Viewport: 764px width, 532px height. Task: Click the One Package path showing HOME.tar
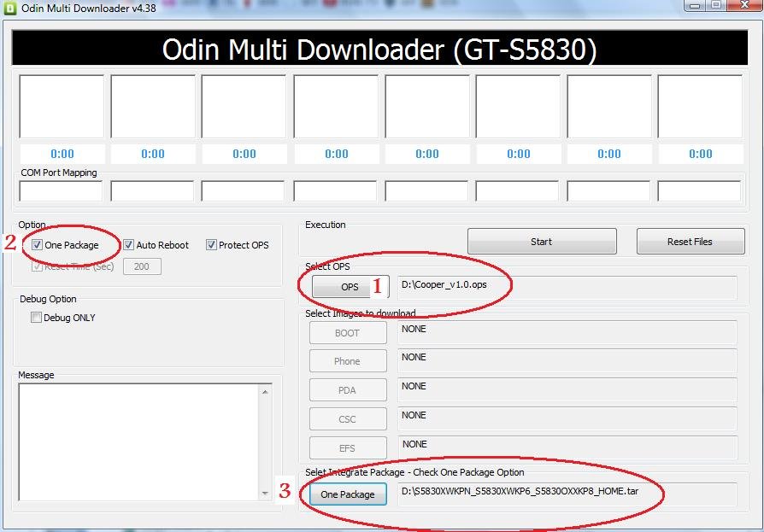pyautogui.click(x=567, y=494)
